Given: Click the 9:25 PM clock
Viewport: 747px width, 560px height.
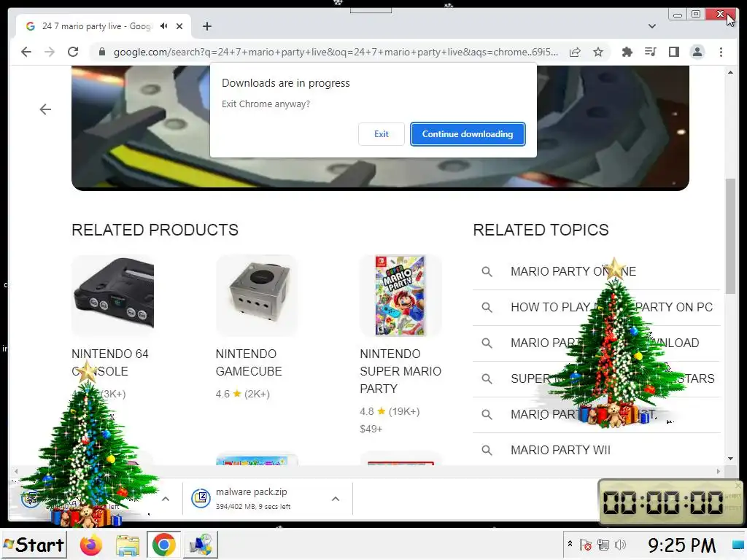Looking at the screenshot, I should [682, 545].
